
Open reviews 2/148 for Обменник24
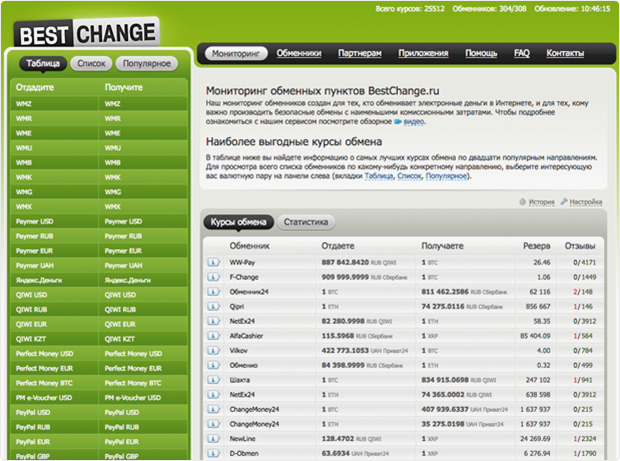[583, 292]
